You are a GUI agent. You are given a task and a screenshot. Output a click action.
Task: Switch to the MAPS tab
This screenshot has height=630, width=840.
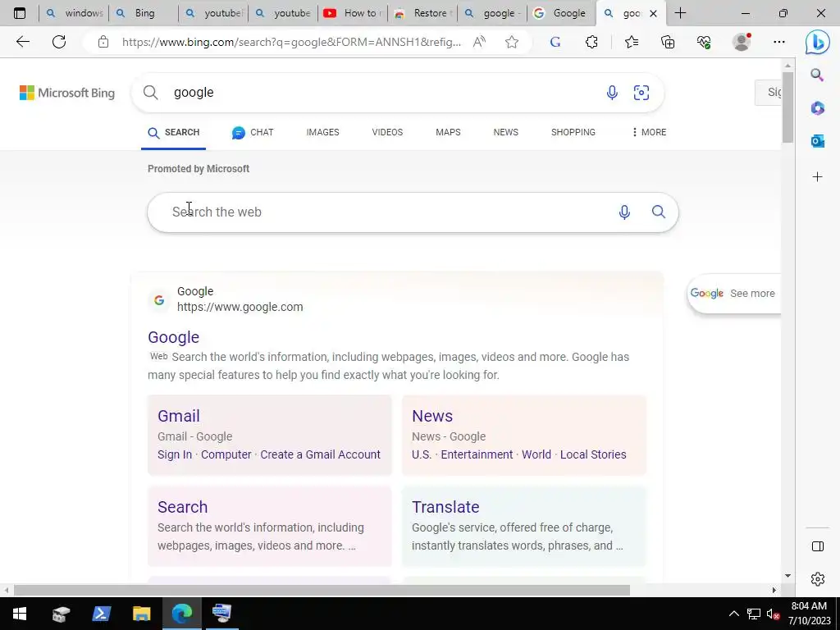pos(448,132)
